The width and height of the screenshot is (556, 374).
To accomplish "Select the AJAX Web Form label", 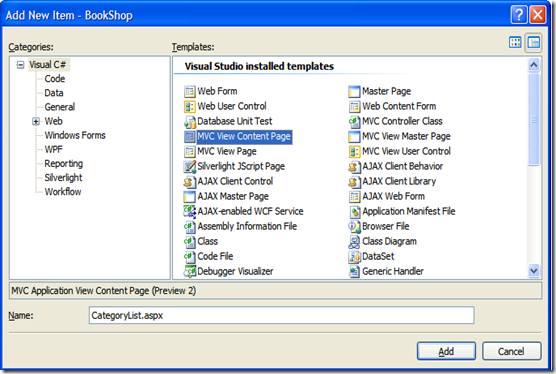I will point(393,196).
